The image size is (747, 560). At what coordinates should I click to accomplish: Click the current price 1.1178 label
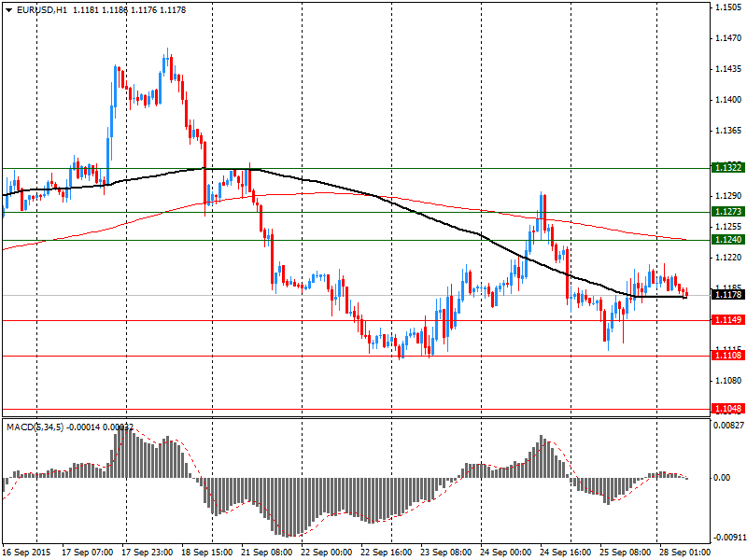pyautogui.click(x=728, y=295)
